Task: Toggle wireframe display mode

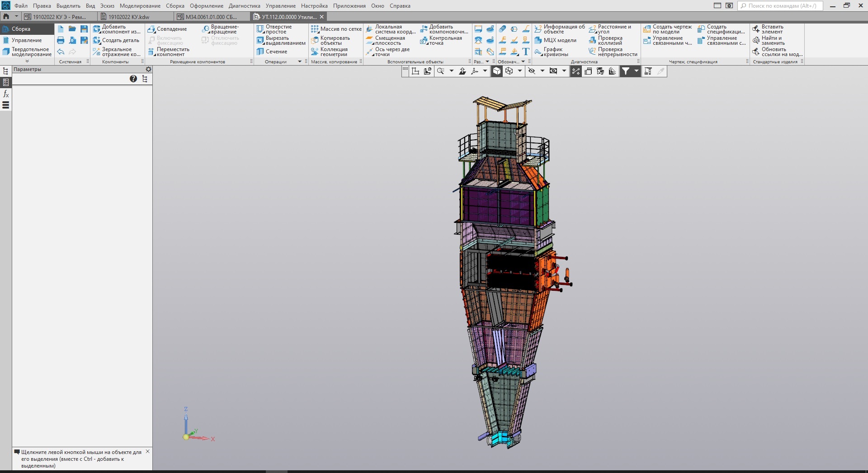Action: pyautogui.click(x=509, y=71)
